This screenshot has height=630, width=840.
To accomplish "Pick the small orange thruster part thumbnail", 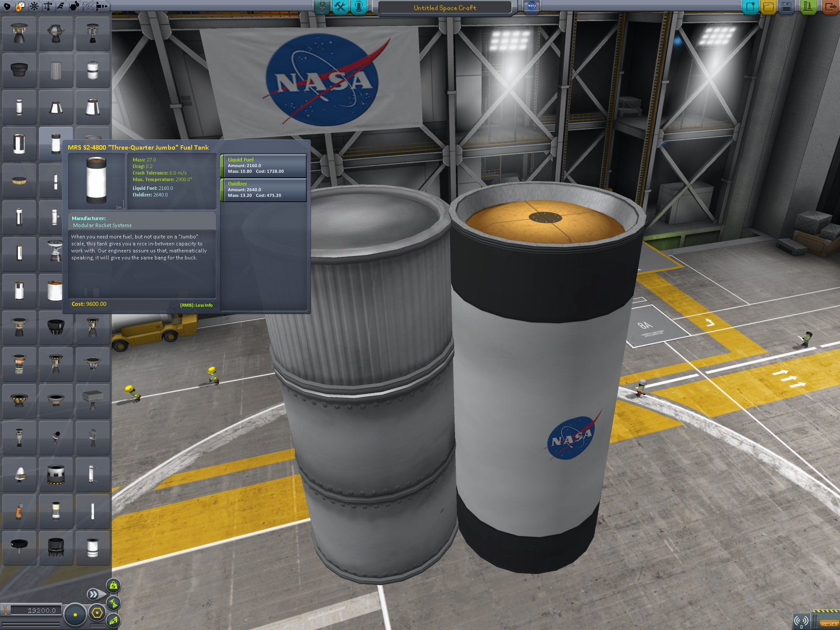I will pyautogui.click(x=19, y=511).
